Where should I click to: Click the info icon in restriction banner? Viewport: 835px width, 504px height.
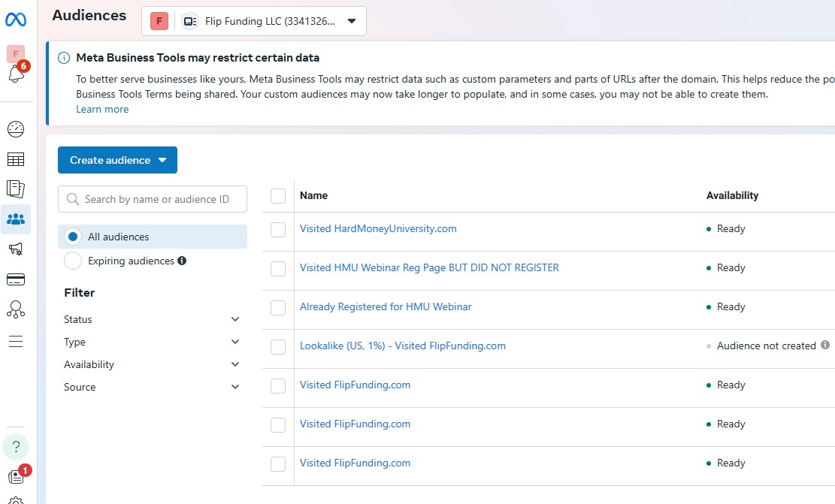[63, 58]
